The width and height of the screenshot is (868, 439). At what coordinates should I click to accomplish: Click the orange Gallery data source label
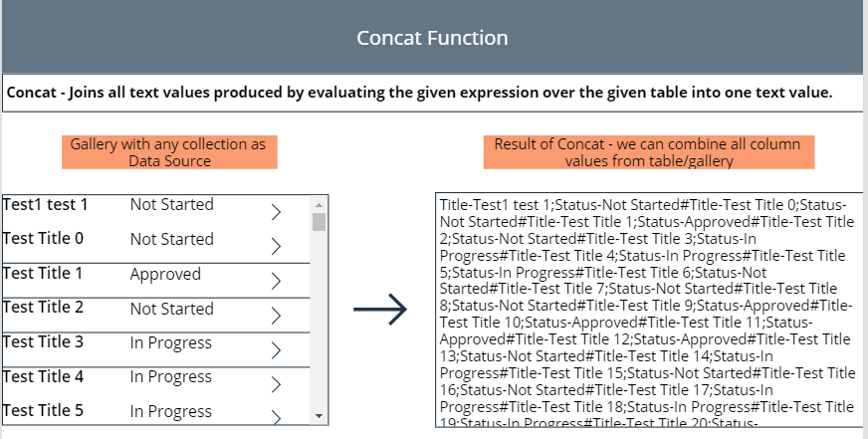click(x=168, y=152)
